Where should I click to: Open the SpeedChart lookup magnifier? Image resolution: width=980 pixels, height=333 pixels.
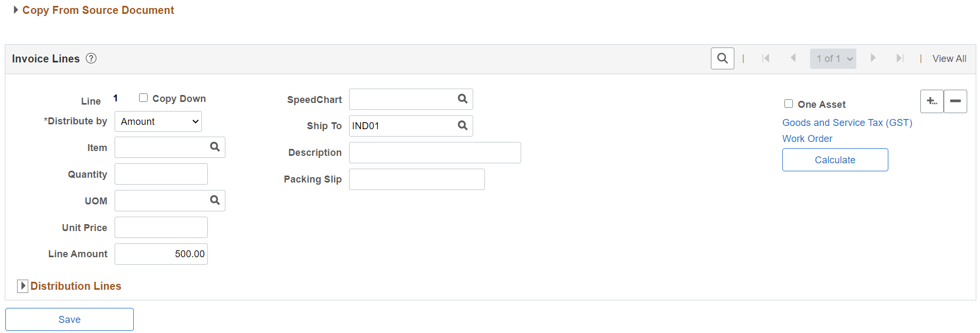pos(461,99)
